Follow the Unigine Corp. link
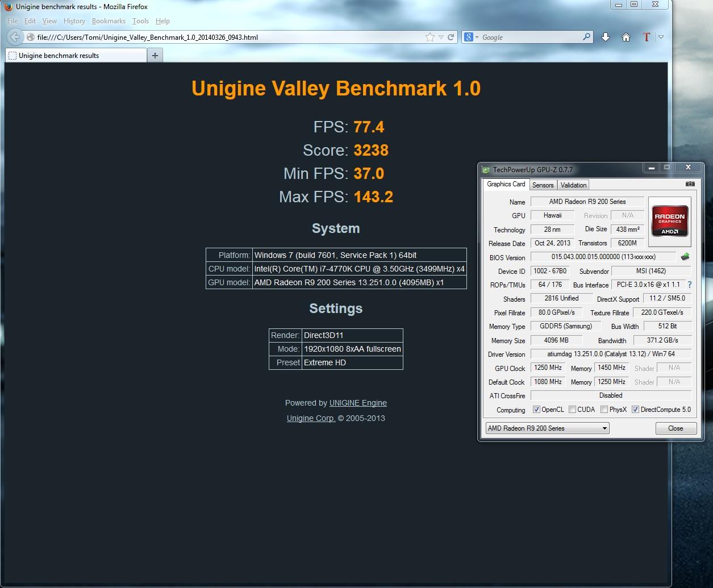Screen dimensions: 713x588 click(311, 418)
